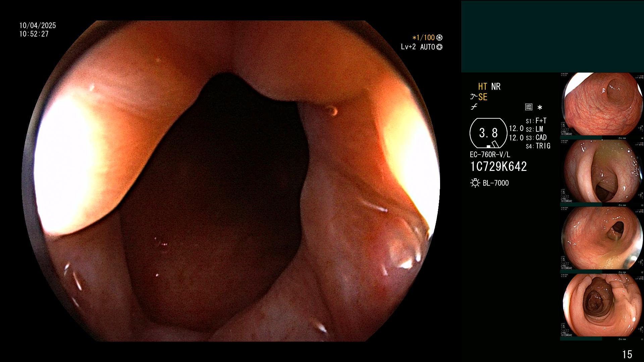
Task: Click the iris icon next to AUTO
Action: pyautogui.click(x=439, y=47)
